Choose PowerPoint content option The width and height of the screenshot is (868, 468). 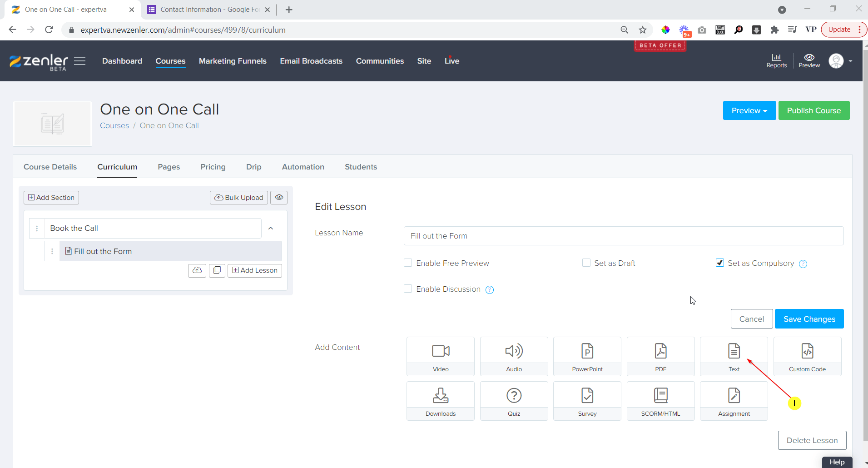pos(587,356)
